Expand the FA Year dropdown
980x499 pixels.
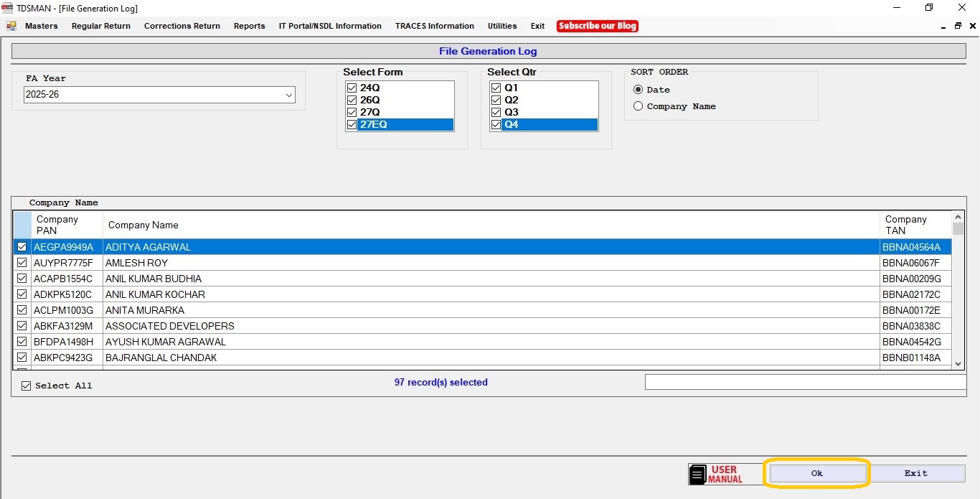pos(288,95)
